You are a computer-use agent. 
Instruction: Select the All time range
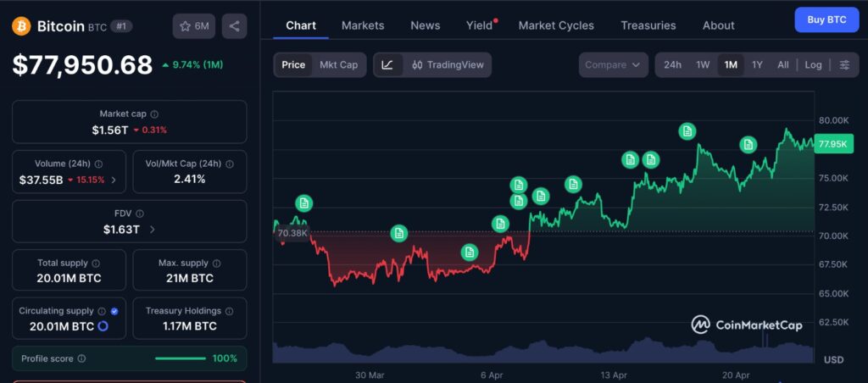pos(782,64)
